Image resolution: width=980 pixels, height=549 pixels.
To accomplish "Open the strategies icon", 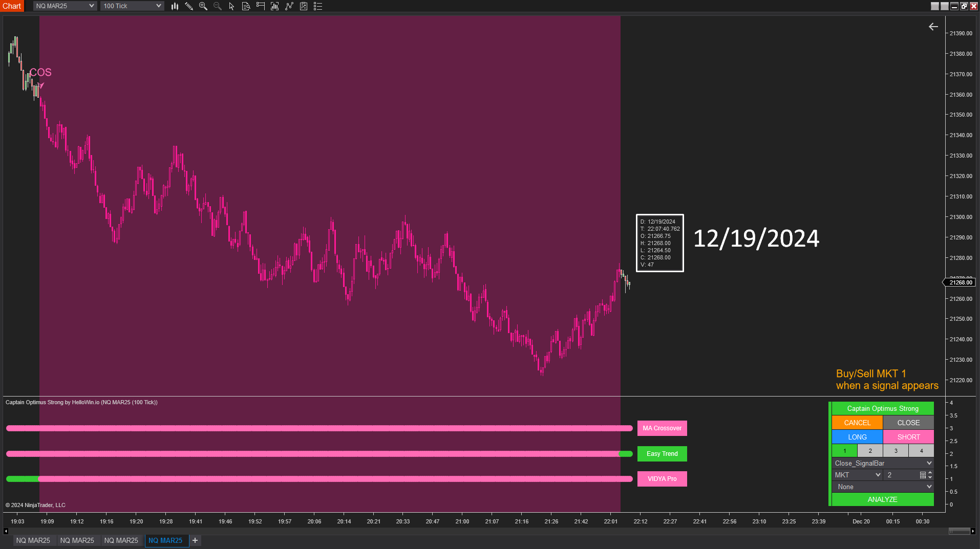I will [x=304, y=6].
